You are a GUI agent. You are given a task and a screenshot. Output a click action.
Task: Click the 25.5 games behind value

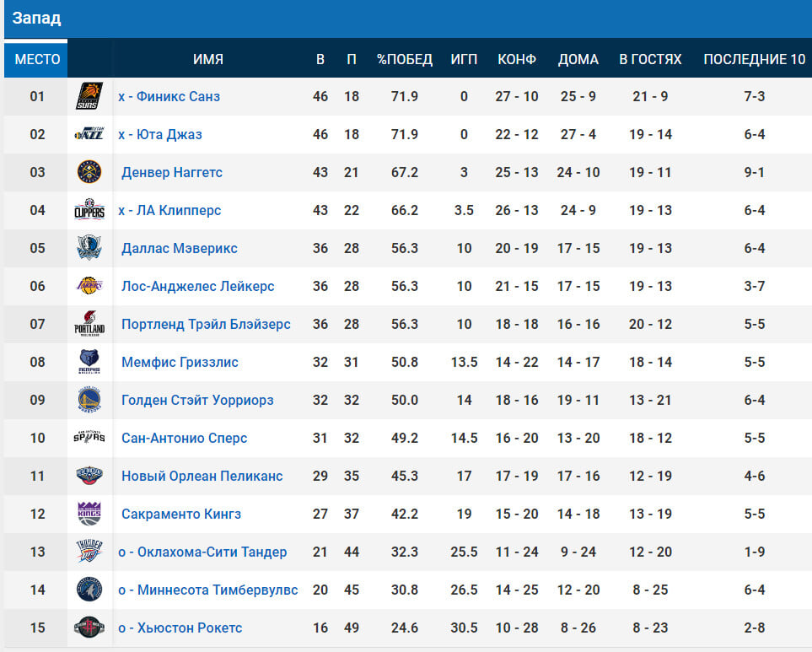pyautogui.click(x=464, y=552)
